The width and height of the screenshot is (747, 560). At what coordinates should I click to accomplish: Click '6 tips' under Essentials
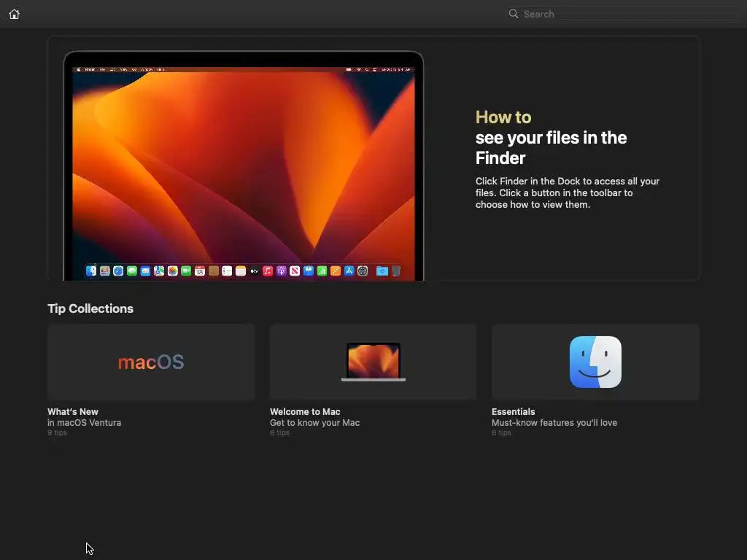tap(501, 432)
